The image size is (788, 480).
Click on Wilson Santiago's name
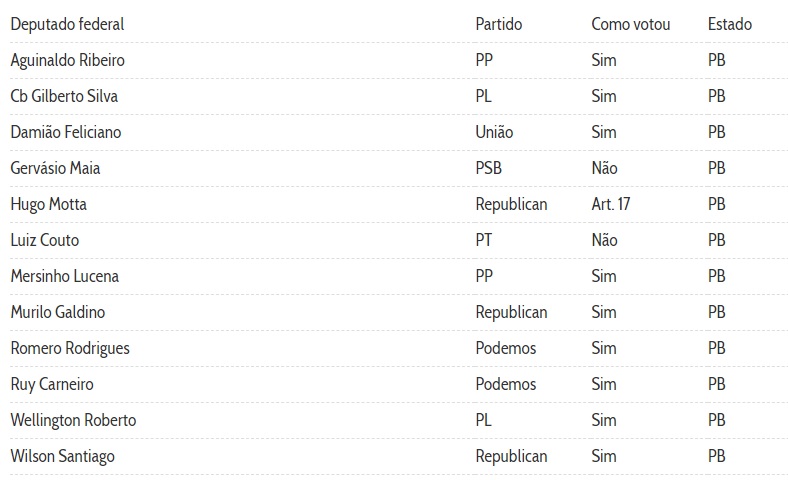pyautogui.click(x=62, y=456)
